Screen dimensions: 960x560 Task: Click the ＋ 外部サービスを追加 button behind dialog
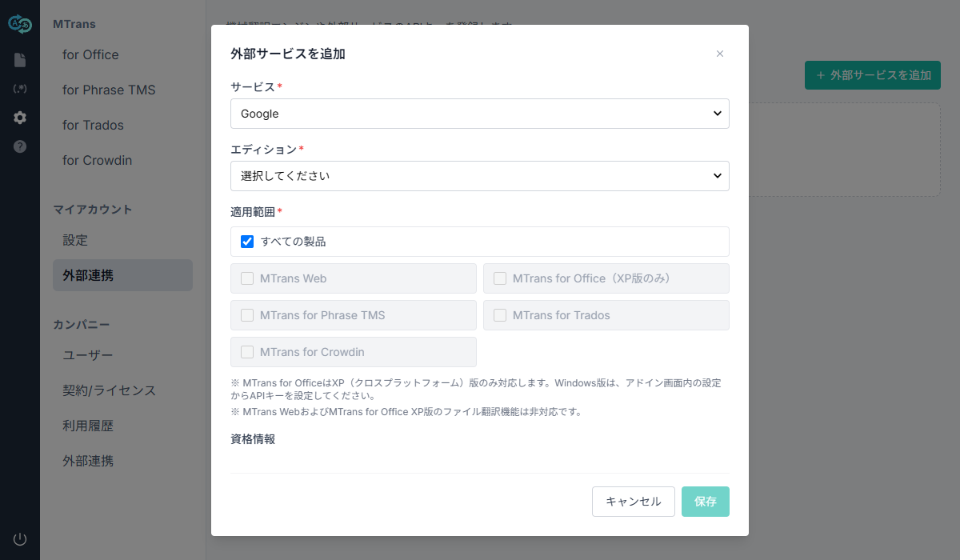(873, 75)
